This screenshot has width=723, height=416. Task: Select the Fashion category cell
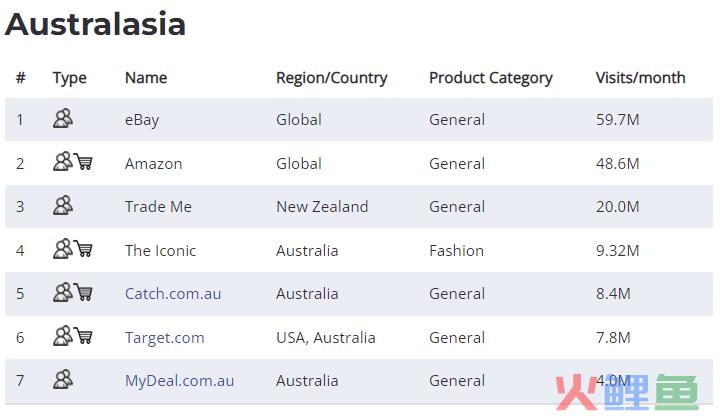456,250
